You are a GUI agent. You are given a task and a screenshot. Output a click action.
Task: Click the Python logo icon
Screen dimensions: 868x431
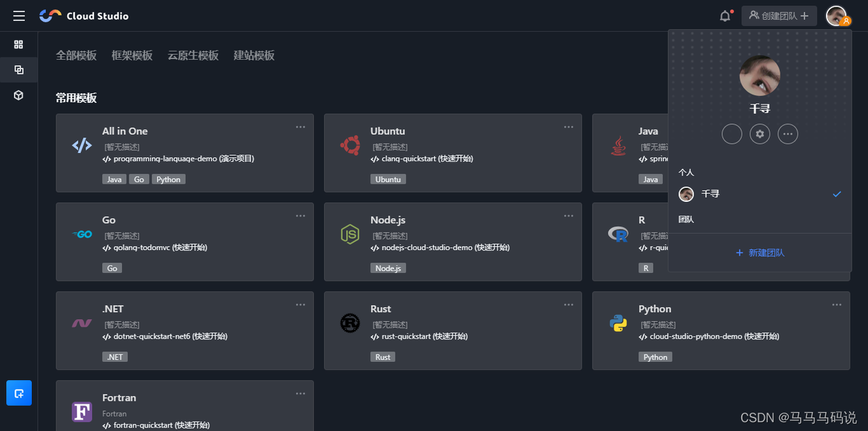[618, 323]
